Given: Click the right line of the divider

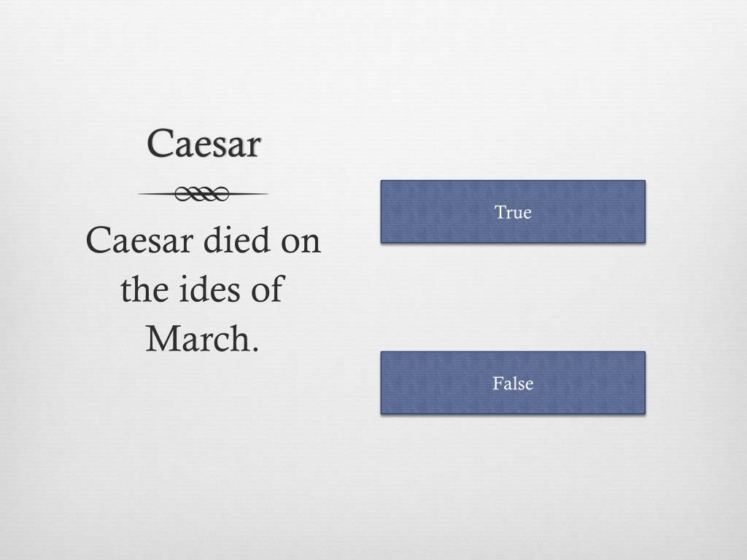Looking at the screenshot, I should click(249, 194).
